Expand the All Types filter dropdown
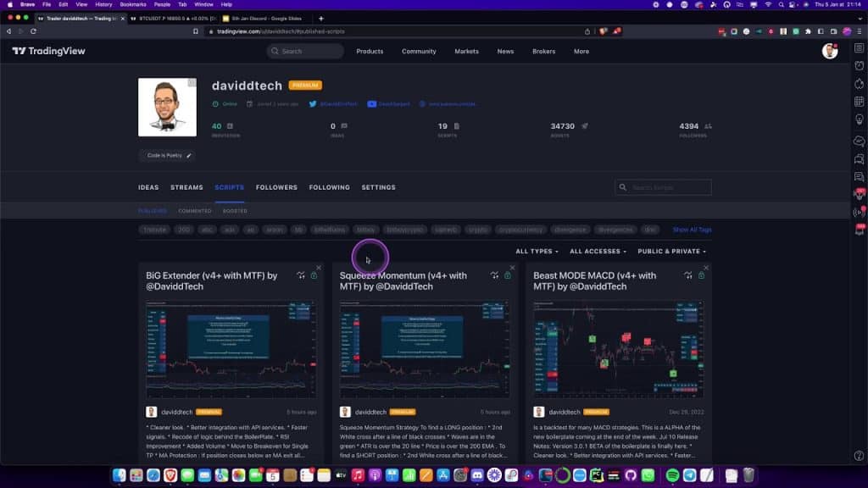The image size is (868, 488). (536, 252)
